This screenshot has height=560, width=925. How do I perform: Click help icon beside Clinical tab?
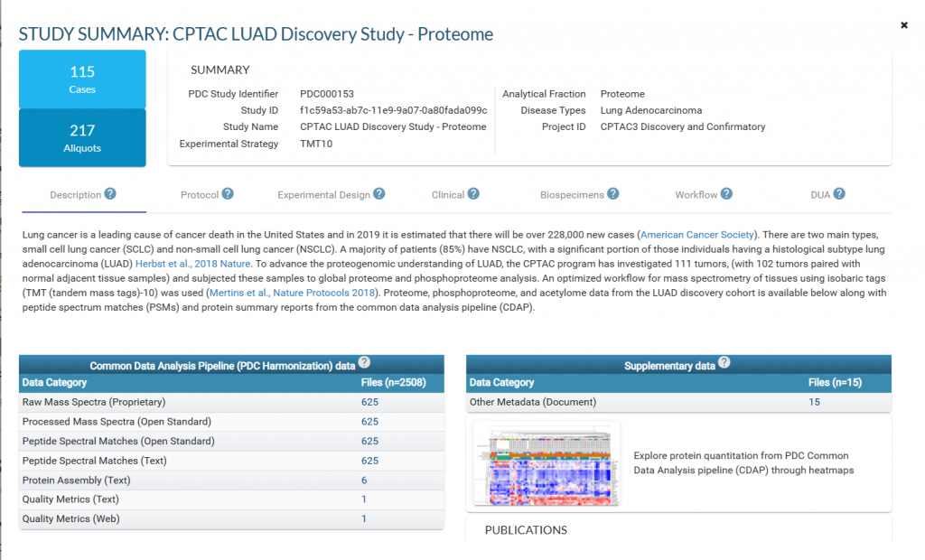pyautogui.click(x=473, y=194)
